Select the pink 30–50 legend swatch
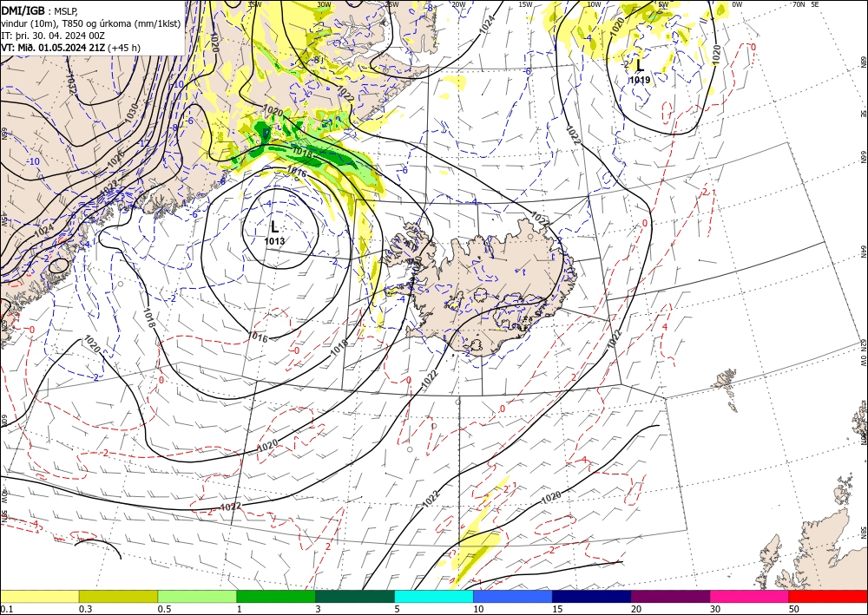 coord(750,596)
